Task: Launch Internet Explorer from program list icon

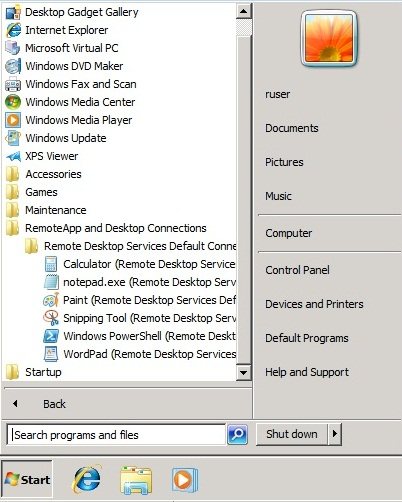Action: point(13,30)
